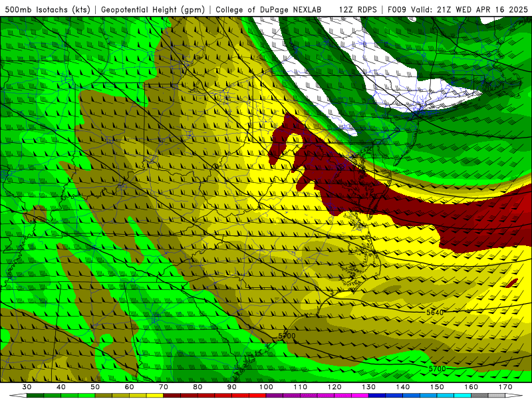Click the '12Z RDPS' model run label
The width and height of the screenshot is (532, 399).
358,10
